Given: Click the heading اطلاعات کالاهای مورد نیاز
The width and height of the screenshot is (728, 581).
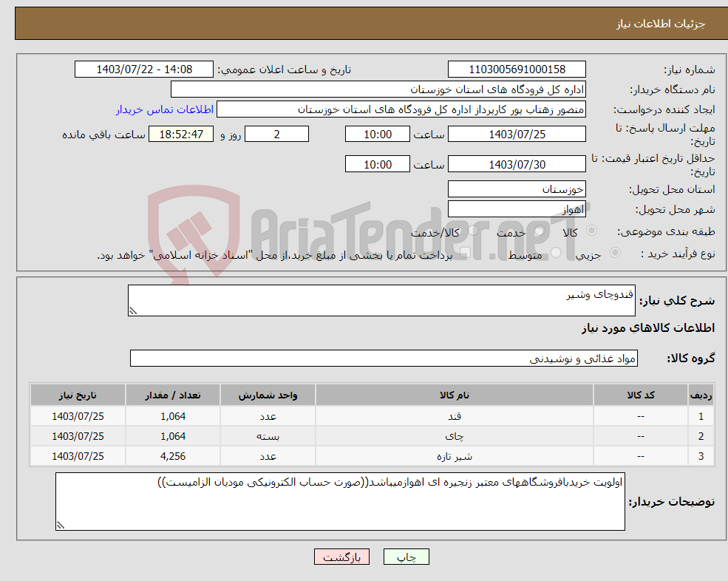Looking at the screenshot, I should pyautogui.click(x=648, y=328).
